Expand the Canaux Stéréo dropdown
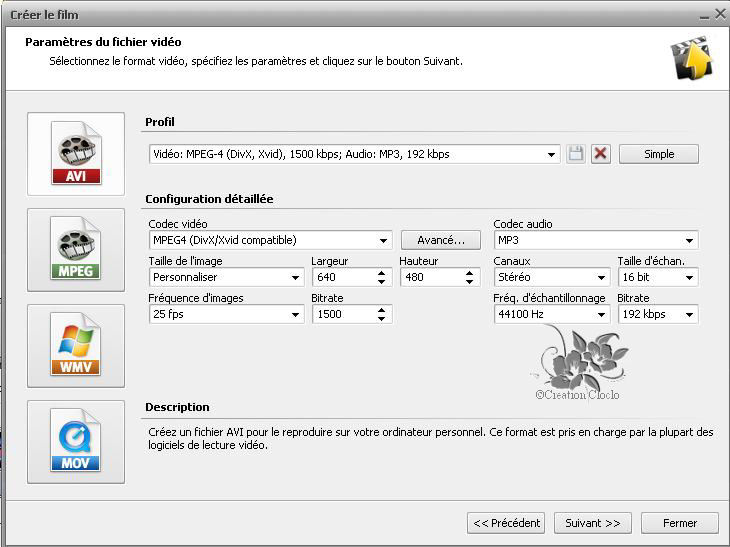 point(601,278)
